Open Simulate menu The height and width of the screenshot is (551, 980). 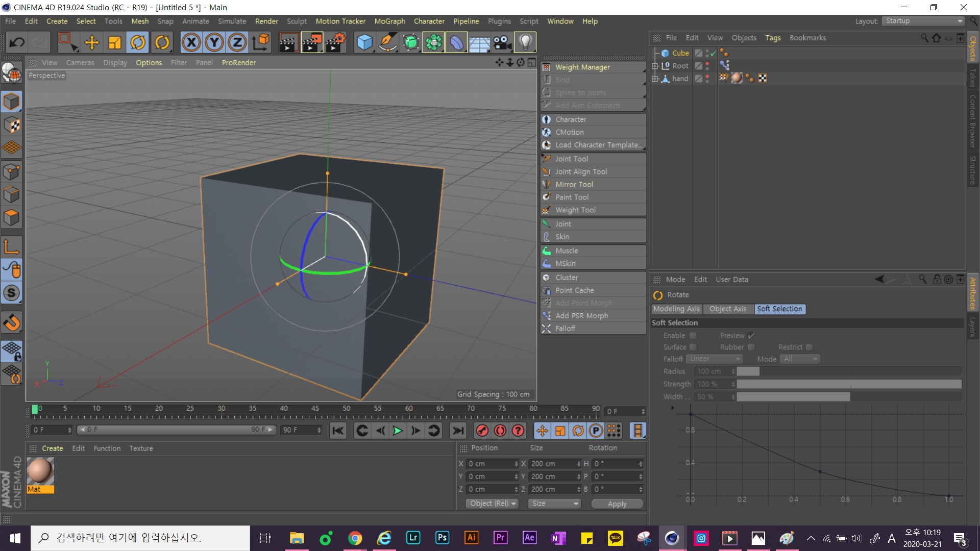pos(232,21)
